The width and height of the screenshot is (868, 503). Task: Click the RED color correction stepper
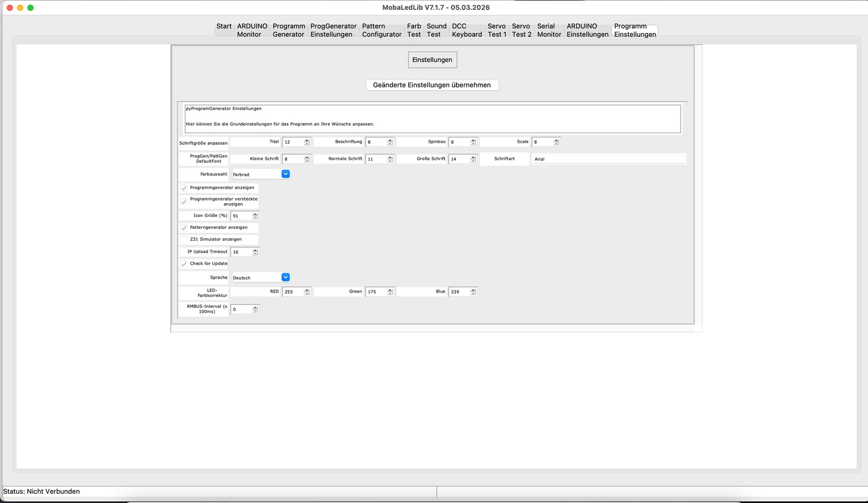[x=307, y=292]
